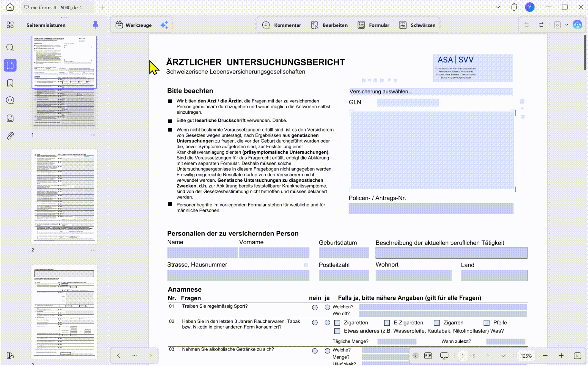
Task: Open the Werkzeuge menu
Action: point(134,25)
